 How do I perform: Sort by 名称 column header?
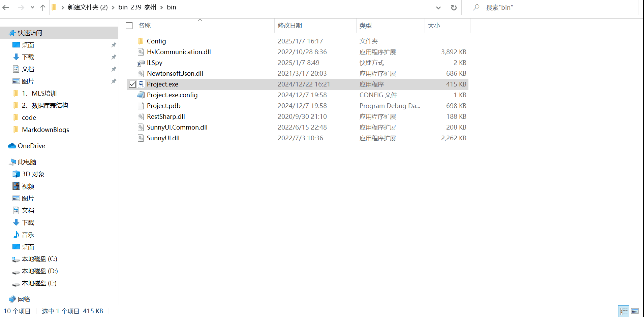pos(145,26)
